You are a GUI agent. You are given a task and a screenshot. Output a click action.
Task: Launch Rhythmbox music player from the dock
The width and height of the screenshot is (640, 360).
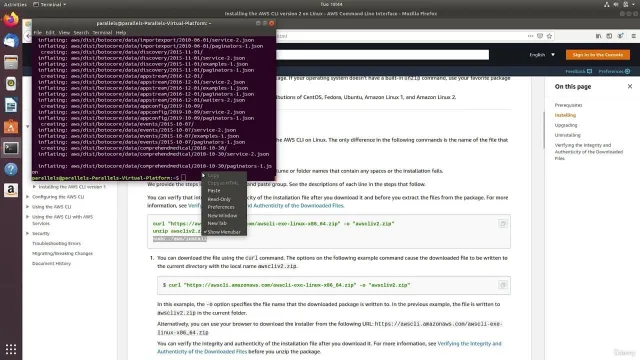tap(11, 84)
